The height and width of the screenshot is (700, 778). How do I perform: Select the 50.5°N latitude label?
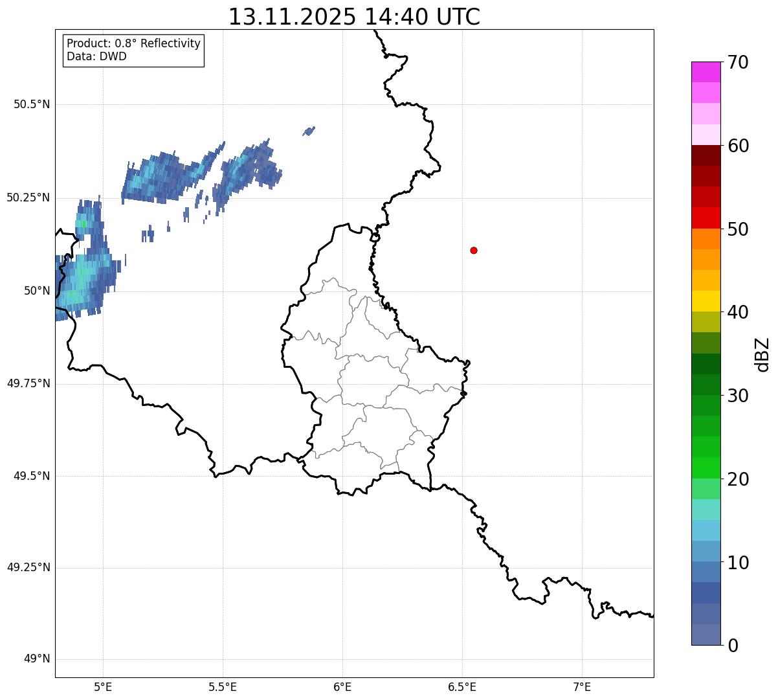(32, 104)
